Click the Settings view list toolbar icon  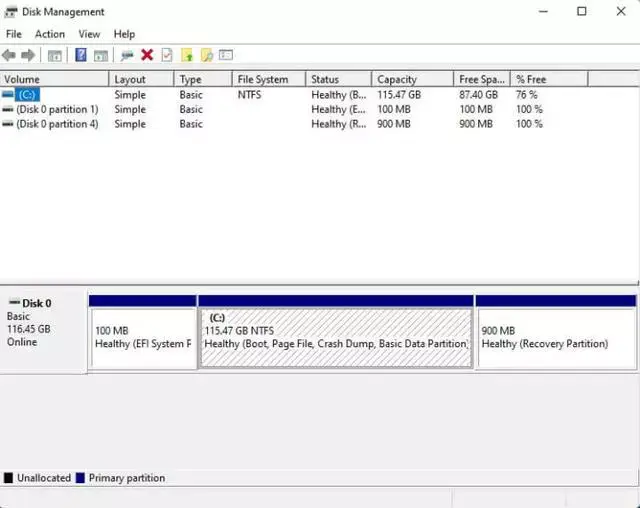226,55
